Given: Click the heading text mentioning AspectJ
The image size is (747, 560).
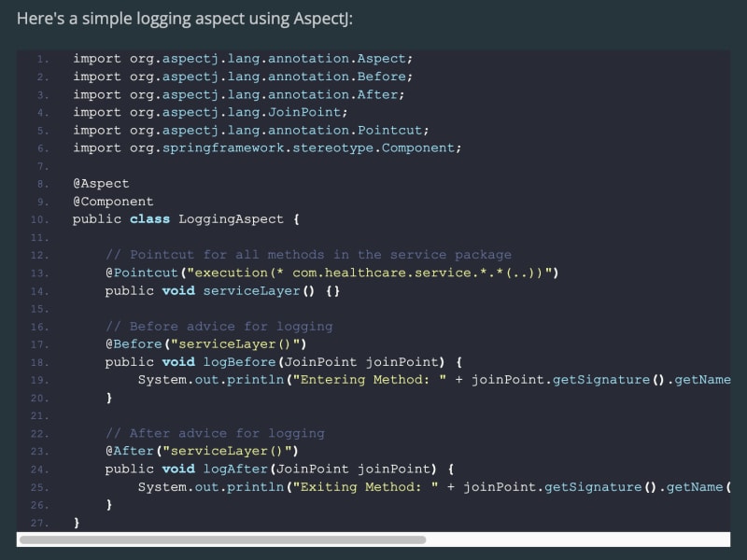Looking at the screenshot, I should coord(185,19).
